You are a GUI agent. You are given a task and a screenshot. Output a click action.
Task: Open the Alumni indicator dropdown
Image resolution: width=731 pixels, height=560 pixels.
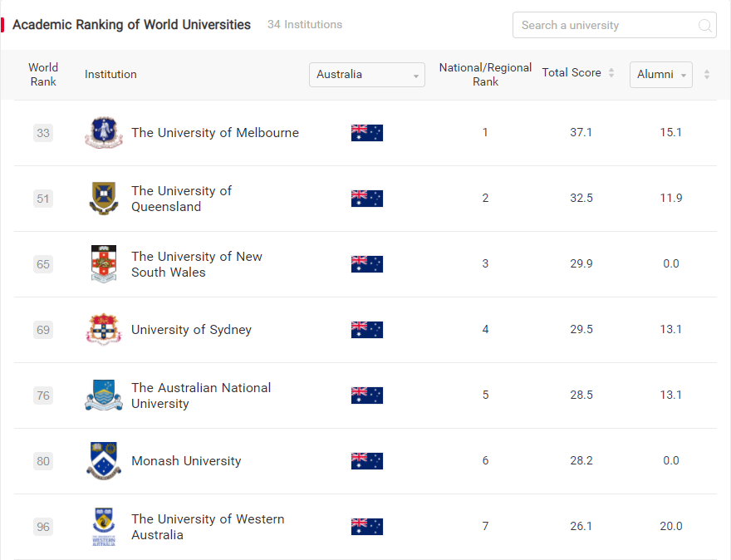click(661, 75)
